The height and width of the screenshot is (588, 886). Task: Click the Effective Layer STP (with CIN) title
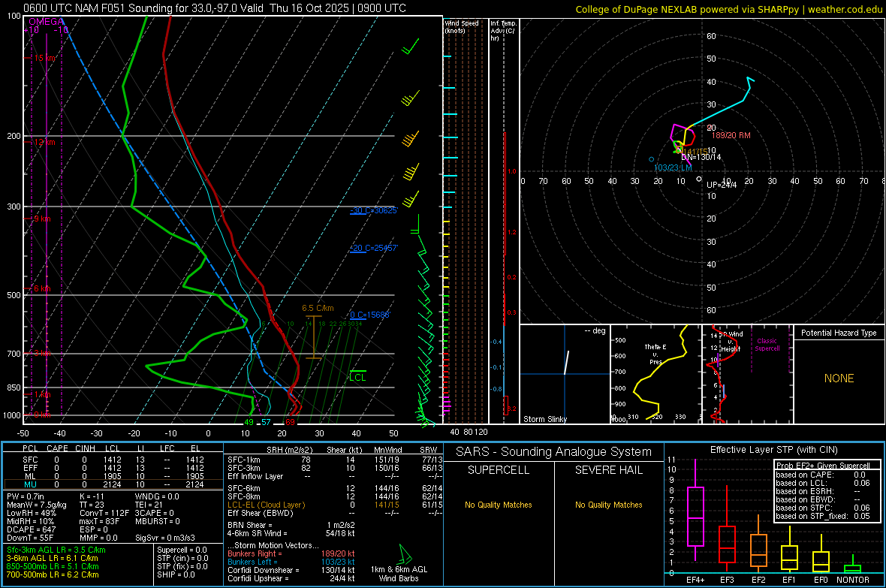pos(773,450)
